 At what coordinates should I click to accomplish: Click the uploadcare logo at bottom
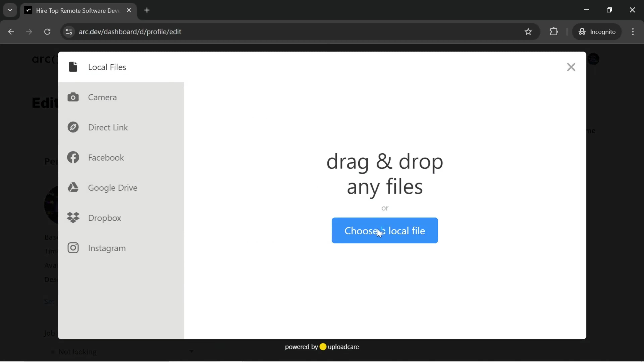323,347
